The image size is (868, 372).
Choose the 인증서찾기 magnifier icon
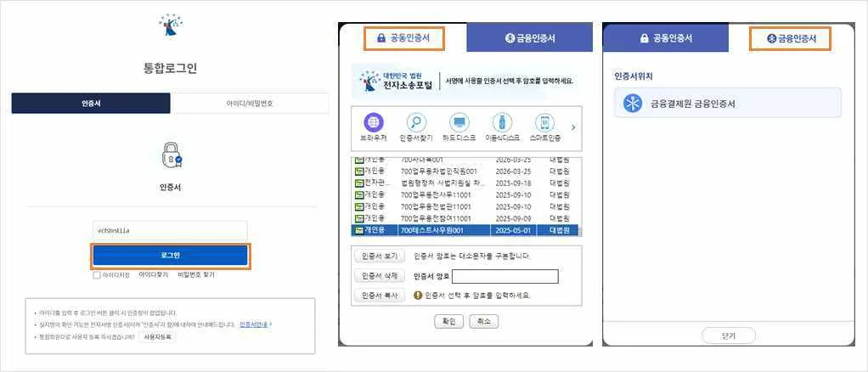416,122
